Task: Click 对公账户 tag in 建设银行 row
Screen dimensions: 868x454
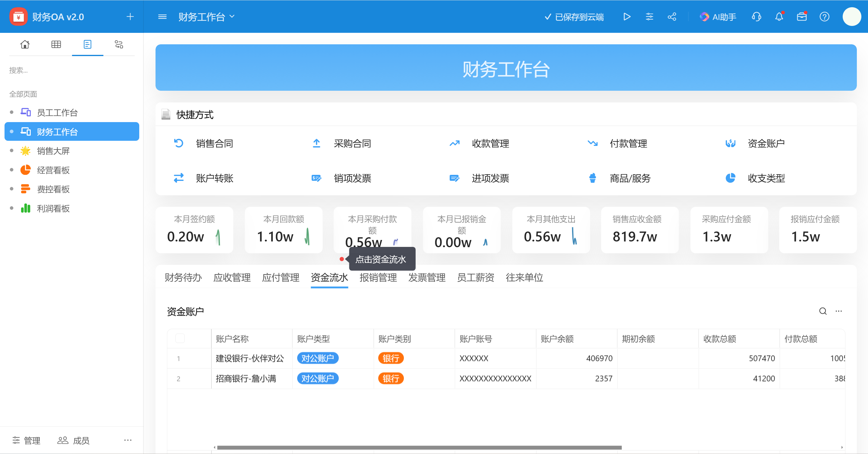Action: [317, 358]
